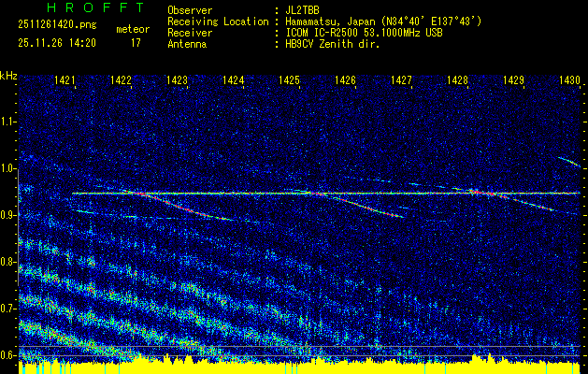Click the Hamamatsu, Japan receiving location text
This screenshot has height=374, width=588.
(x=383, y=22)
